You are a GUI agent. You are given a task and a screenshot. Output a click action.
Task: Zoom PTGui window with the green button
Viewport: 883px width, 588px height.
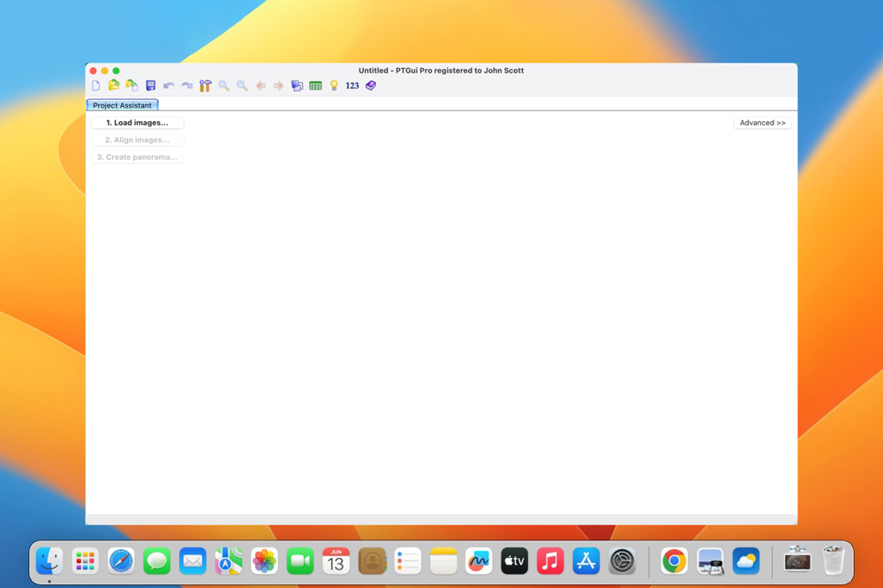(x=116, y=71)
